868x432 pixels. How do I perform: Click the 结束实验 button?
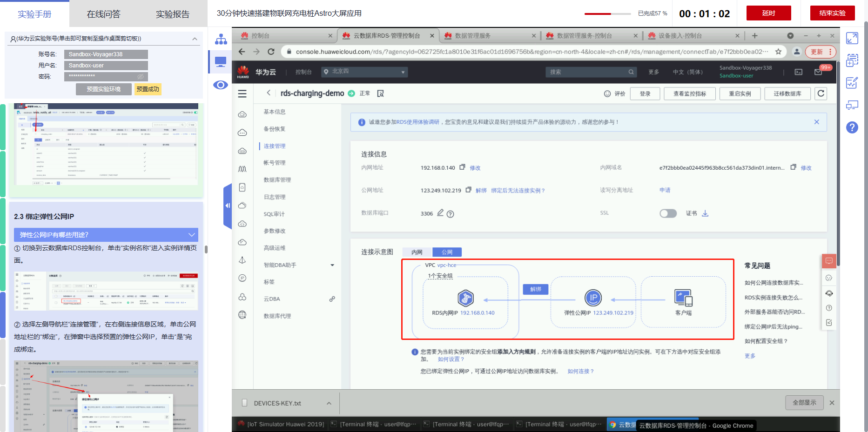click(832, 13)
